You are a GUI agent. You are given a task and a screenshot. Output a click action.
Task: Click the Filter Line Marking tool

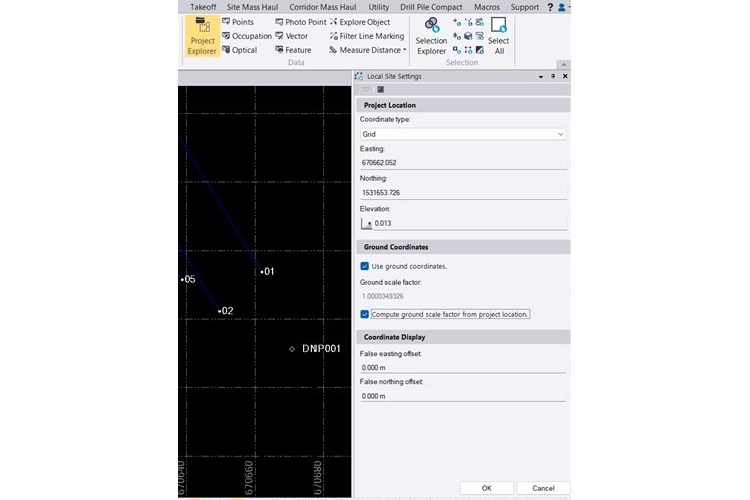pyautogui.click(x=366, y=36)
